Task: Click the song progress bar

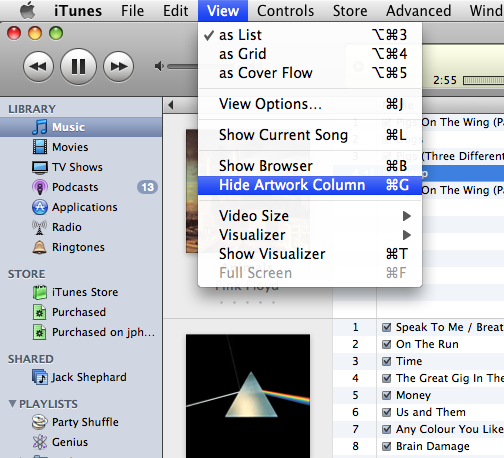Action: point(483,80)
